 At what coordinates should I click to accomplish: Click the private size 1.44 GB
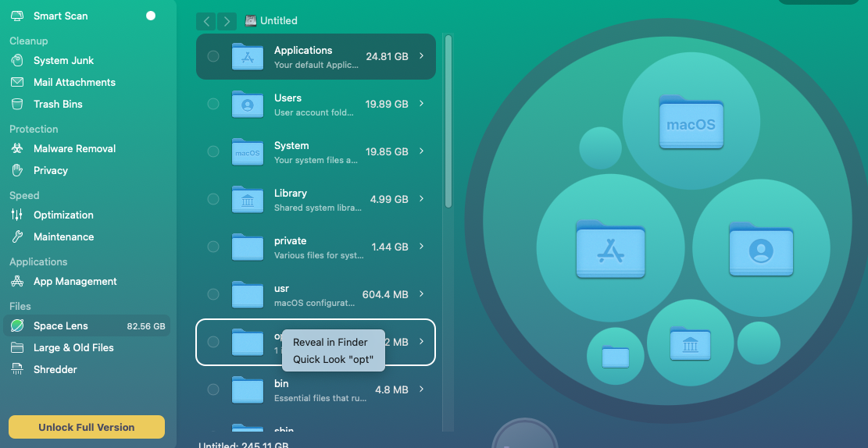(x=390, y=247)
